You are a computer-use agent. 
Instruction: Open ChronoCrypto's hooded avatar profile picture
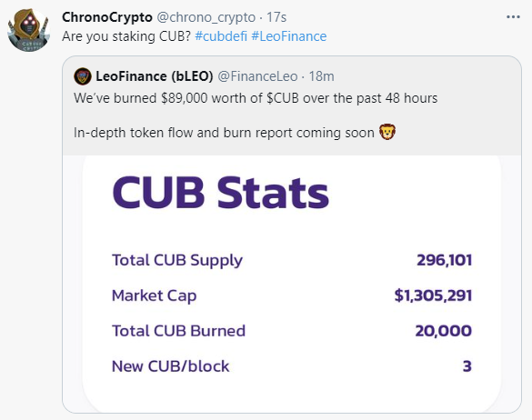[29, 30]
